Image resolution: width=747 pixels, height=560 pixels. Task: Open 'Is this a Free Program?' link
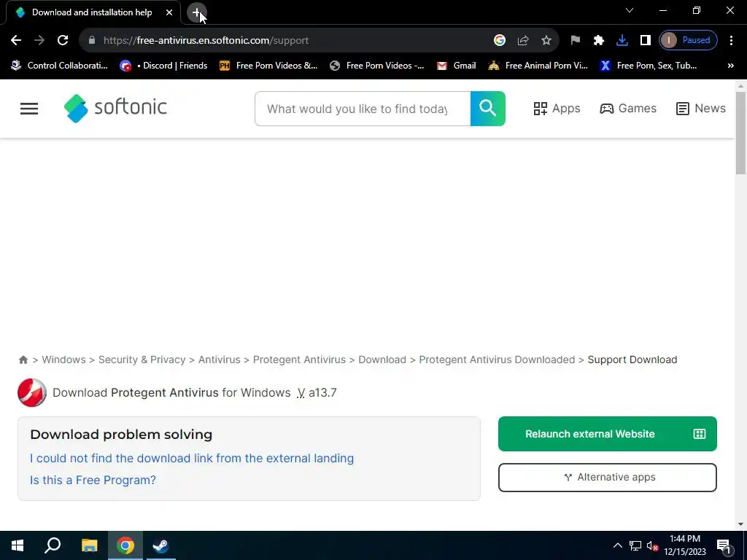point(93,480)
